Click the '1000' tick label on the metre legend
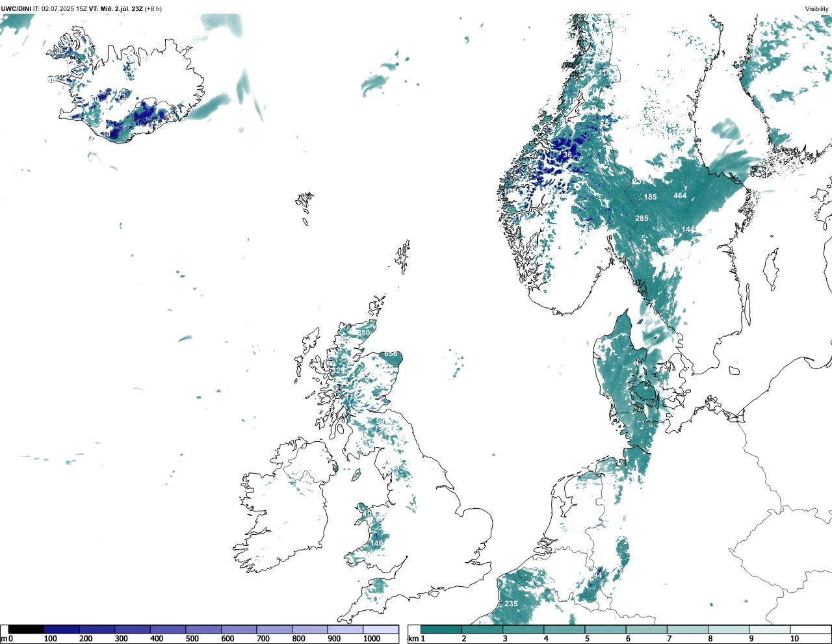This screenshot has height=644, width=832. [372, 639]
